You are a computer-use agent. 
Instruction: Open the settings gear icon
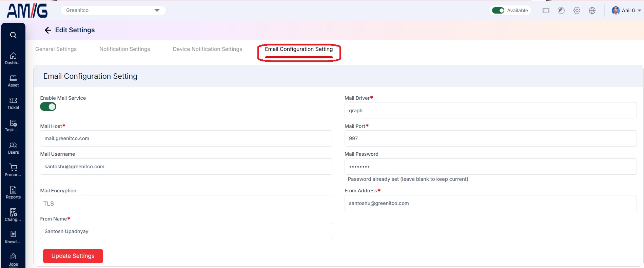577,11
